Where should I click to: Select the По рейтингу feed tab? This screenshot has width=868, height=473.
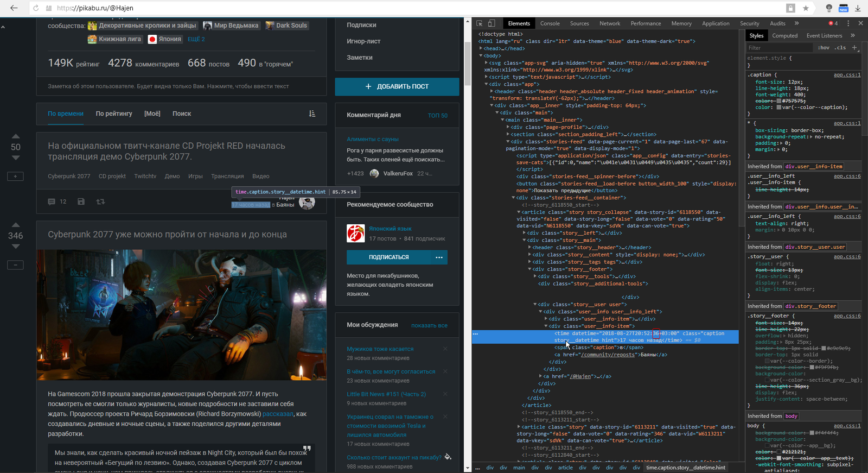point(114,113)
